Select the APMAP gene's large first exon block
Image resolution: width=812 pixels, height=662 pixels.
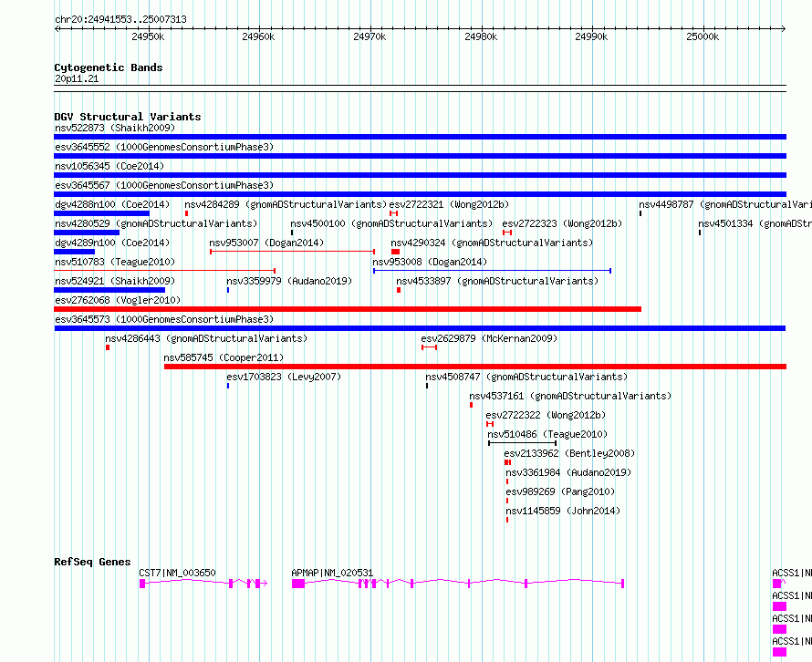coord(297,584)
